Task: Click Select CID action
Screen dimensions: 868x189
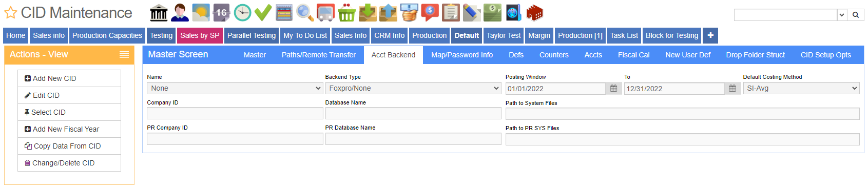Action: point(69,112)
